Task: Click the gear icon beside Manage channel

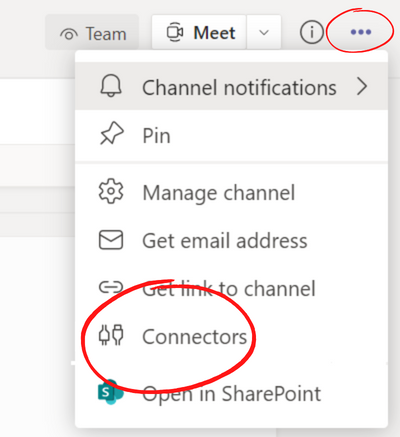Action: coord(111,191)
